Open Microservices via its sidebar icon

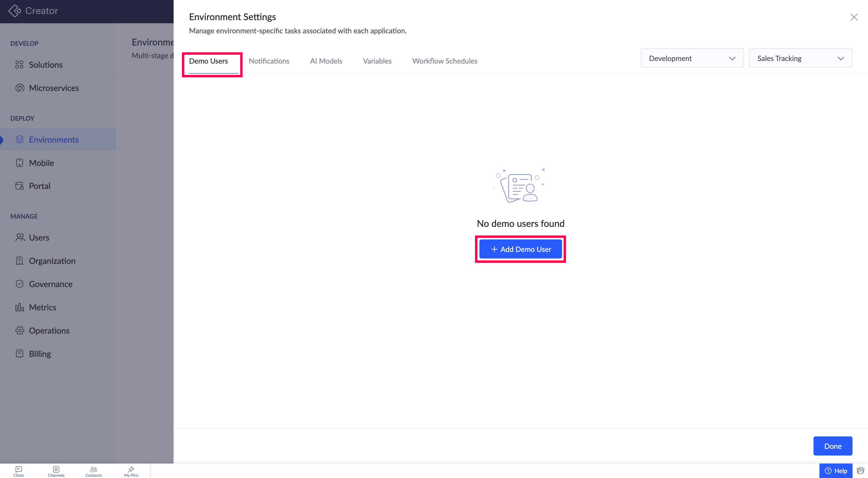point(20,88)
